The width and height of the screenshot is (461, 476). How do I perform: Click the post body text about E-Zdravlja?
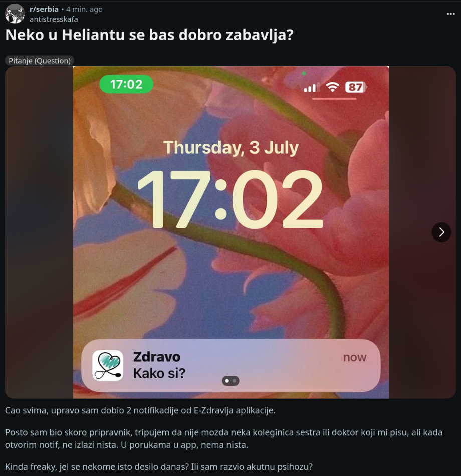223,438
